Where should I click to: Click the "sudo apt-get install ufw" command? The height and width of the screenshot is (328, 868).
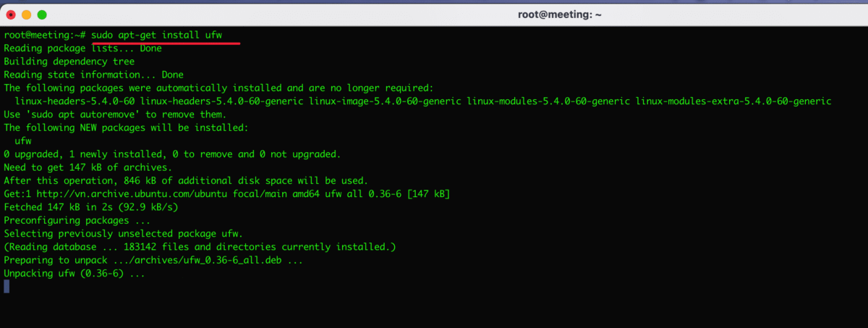pos(165,35)
